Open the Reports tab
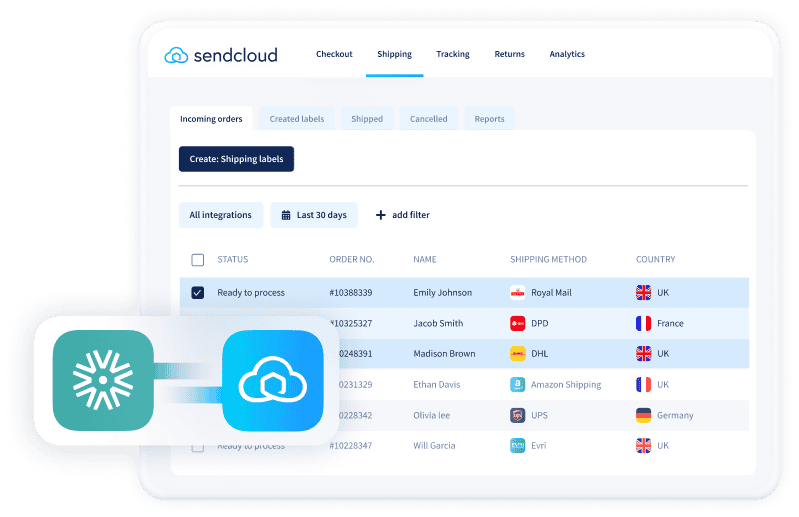799x517 pixels. point(489,119)
